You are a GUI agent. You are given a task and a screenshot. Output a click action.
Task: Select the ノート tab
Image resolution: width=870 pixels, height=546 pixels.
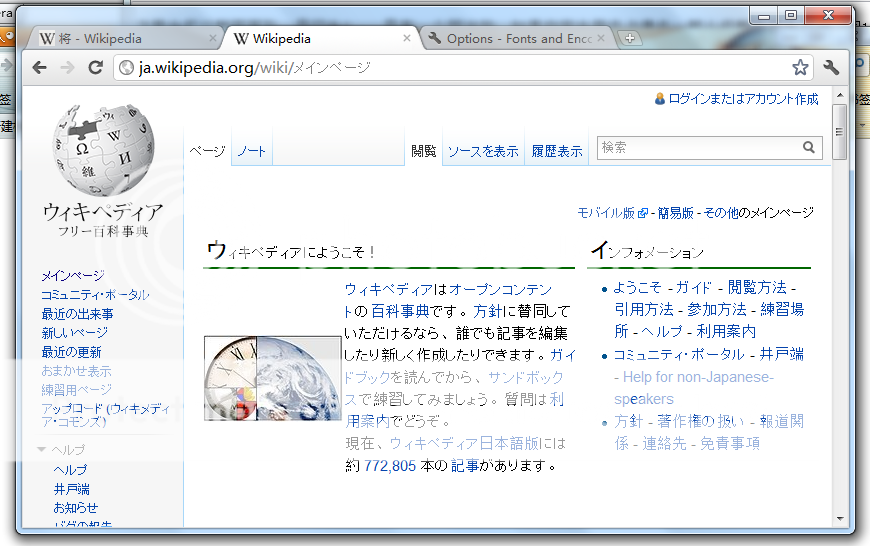click(x=251, y=151)
